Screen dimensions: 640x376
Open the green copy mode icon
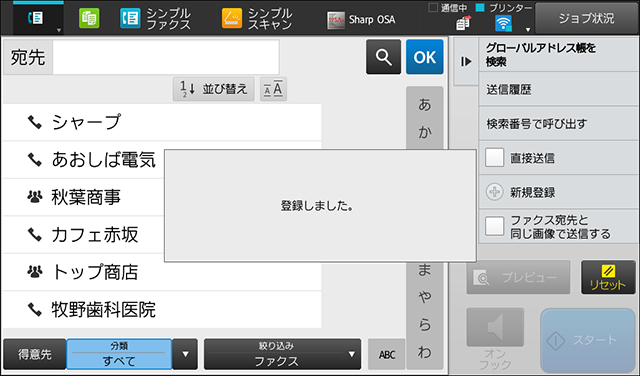tap(89, 19)
